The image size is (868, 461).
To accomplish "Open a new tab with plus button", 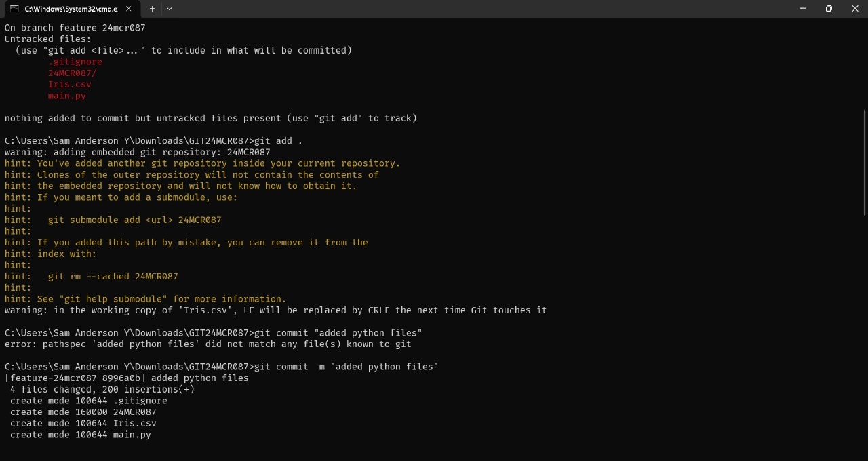I will coord(153,9).
